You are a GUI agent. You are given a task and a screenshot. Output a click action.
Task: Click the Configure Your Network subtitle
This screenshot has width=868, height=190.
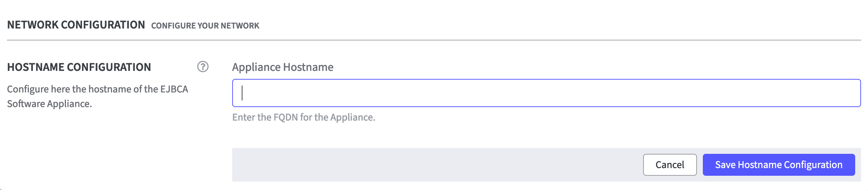pyautogui.click(x=205, y=26)
